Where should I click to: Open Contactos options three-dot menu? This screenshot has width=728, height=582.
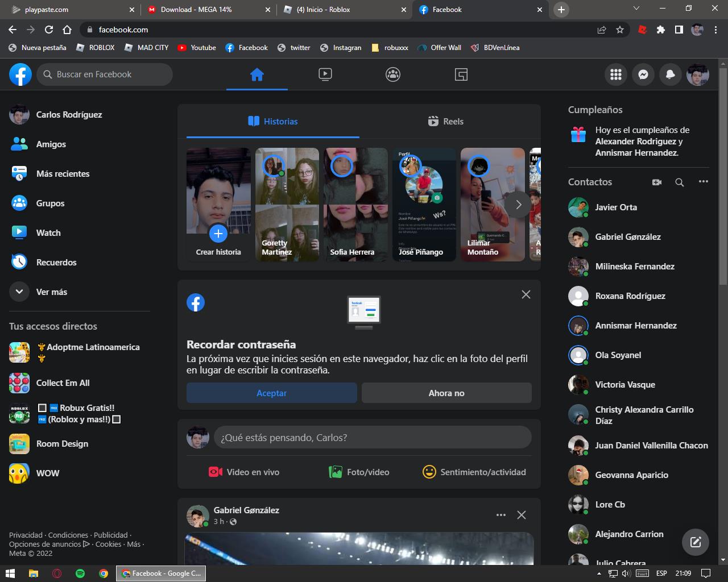(x=704, y=182)
